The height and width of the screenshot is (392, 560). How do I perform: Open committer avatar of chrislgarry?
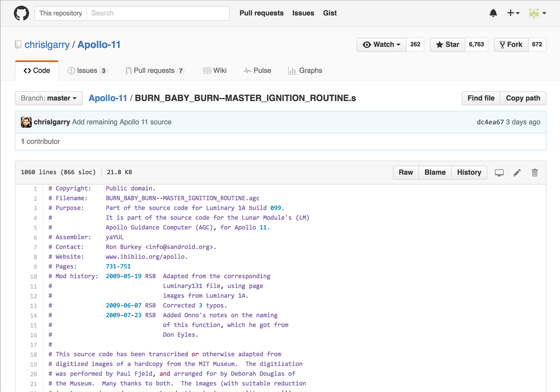click(x=27, y=122)
